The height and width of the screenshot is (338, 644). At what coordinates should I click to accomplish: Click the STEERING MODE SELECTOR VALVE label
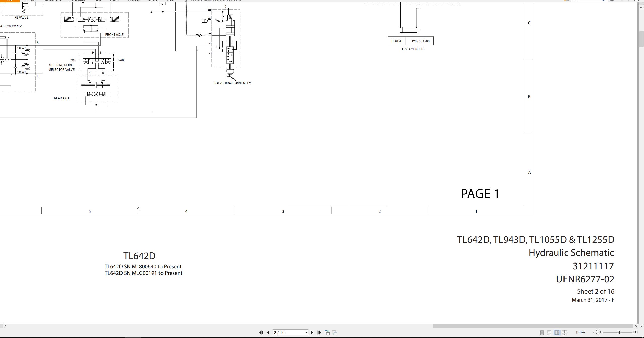tap(62, 67)
